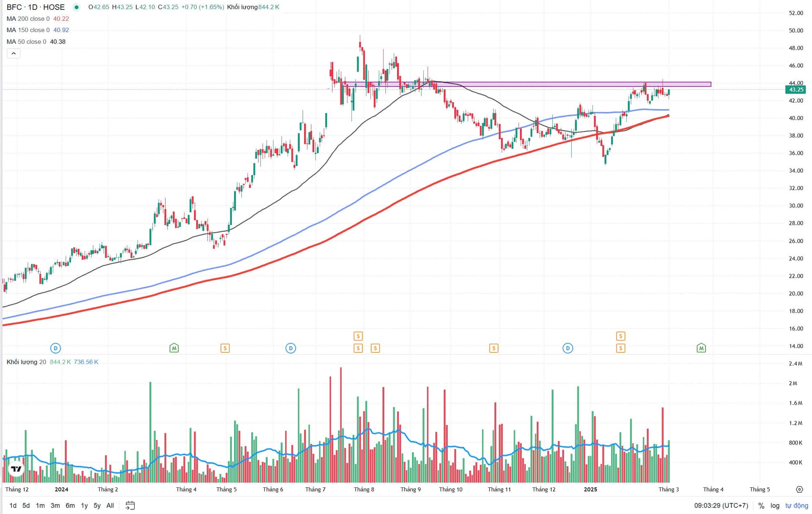Open the MA 200 close indicator legend
This screenshot has height=514, width=812.
28,19
